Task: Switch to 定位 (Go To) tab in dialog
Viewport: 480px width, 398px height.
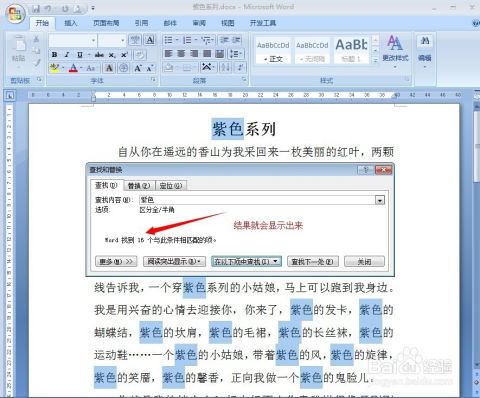Action: [x=171, y=186]
